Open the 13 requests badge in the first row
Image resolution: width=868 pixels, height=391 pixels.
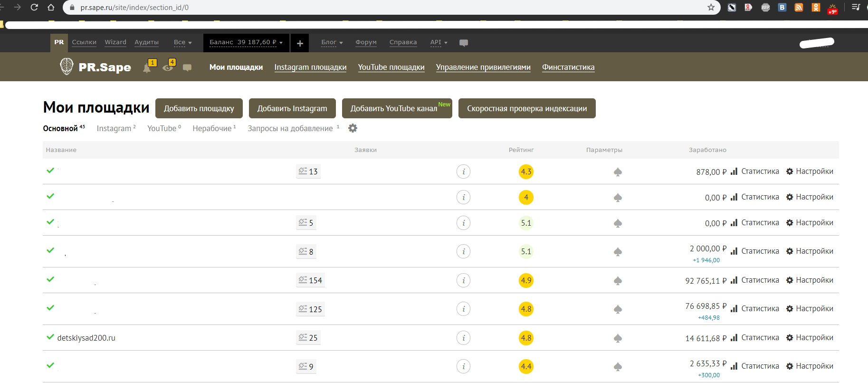coord(308,172)
